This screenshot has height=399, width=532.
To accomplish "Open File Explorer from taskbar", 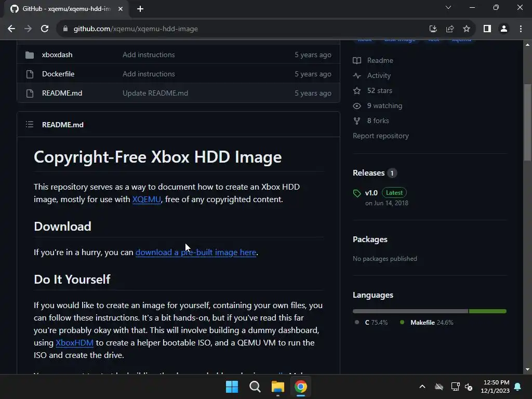I will (x=278, y=387).
